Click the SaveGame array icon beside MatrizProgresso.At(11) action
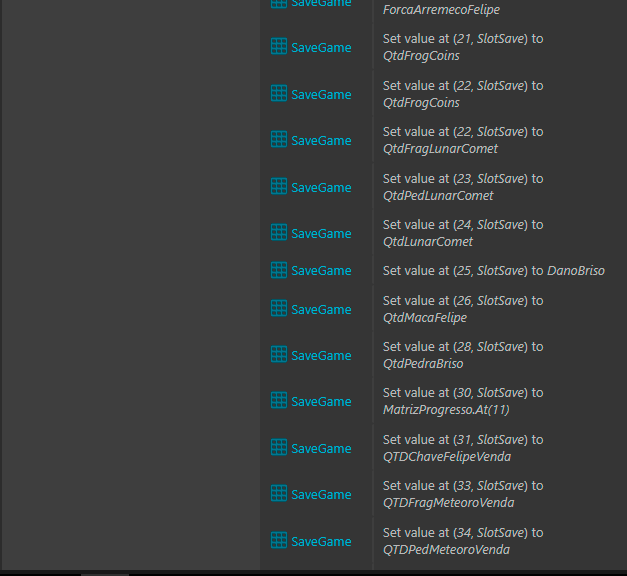This screenshot has width=627, height=576. [x=279, y=400]
